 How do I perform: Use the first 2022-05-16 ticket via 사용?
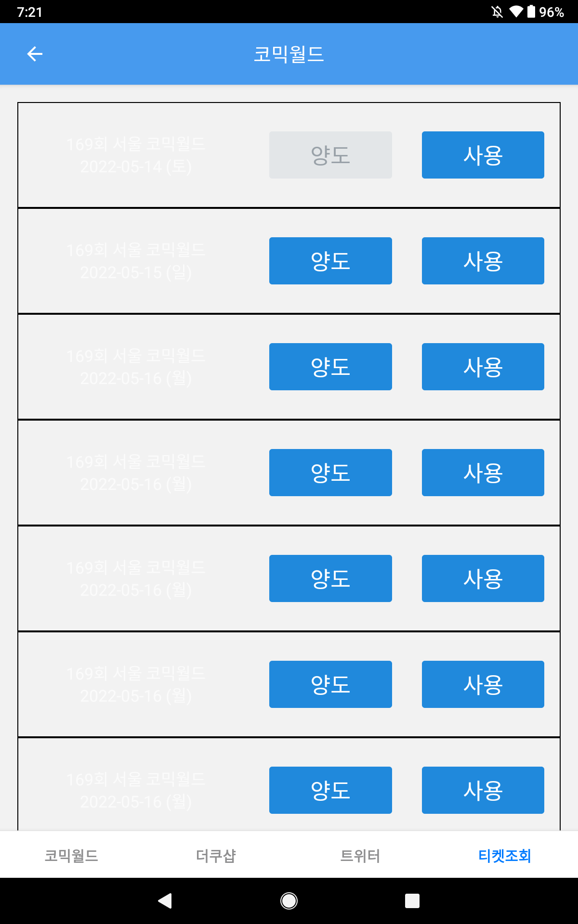483,367
